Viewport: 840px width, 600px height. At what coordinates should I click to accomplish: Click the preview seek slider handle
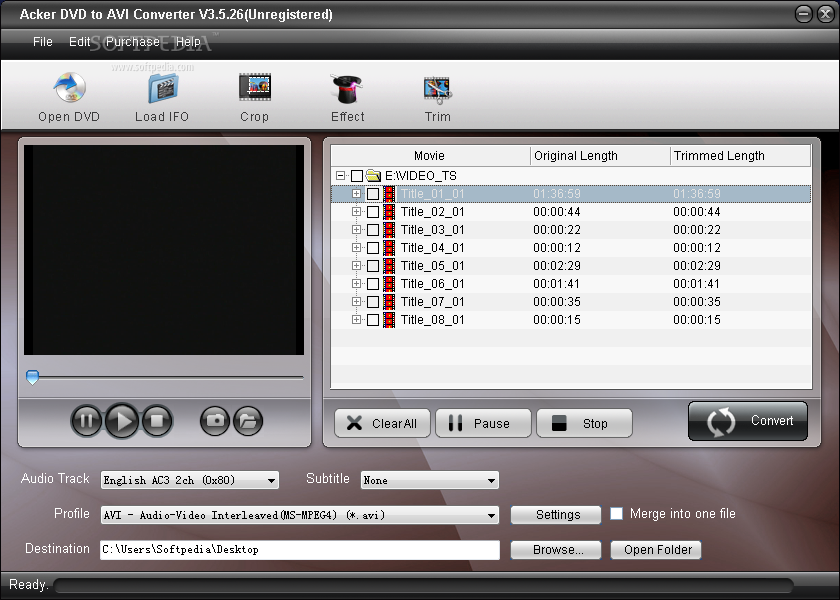pyautogui.click(x=33, y=377)
